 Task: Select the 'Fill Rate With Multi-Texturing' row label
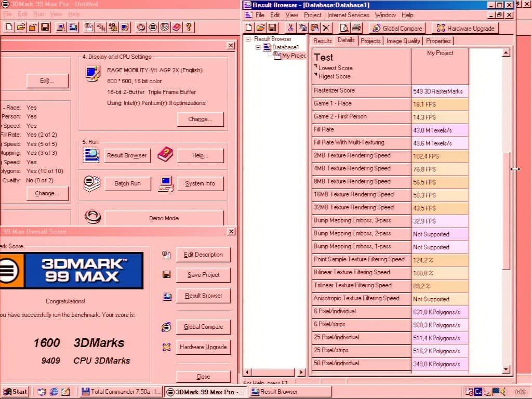pyautogui.click(x=361, y=142)
